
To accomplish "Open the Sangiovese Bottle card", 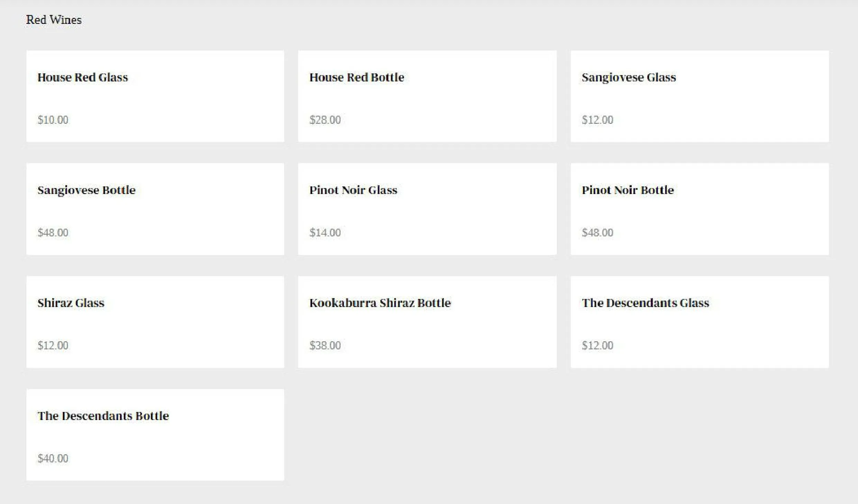I will 155,209.
